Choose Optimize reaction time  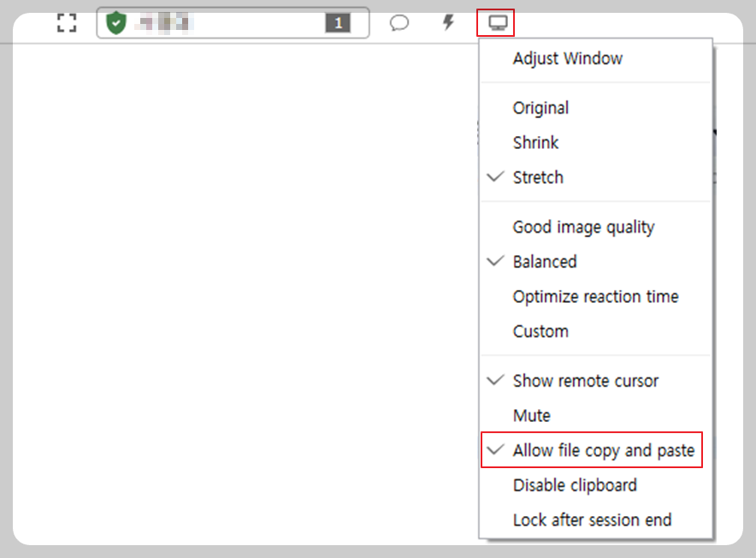point(595,296)
